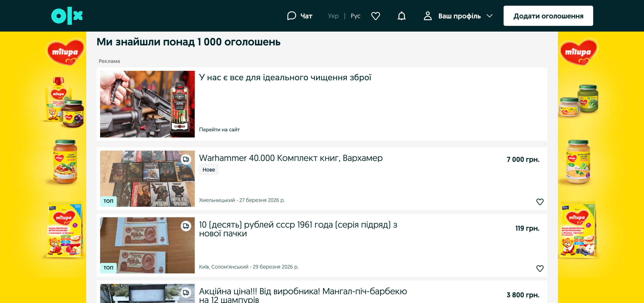
Task: Expand the Ваш профіль dropdown chevron
Action: click(490, 16)
